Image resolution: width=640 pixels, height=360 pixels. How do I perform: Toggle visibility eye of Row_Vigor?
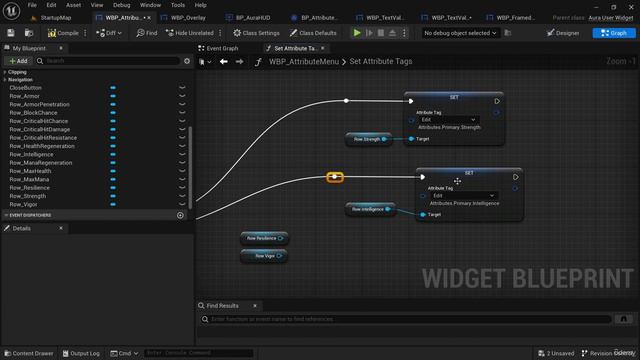pos(182,204)
